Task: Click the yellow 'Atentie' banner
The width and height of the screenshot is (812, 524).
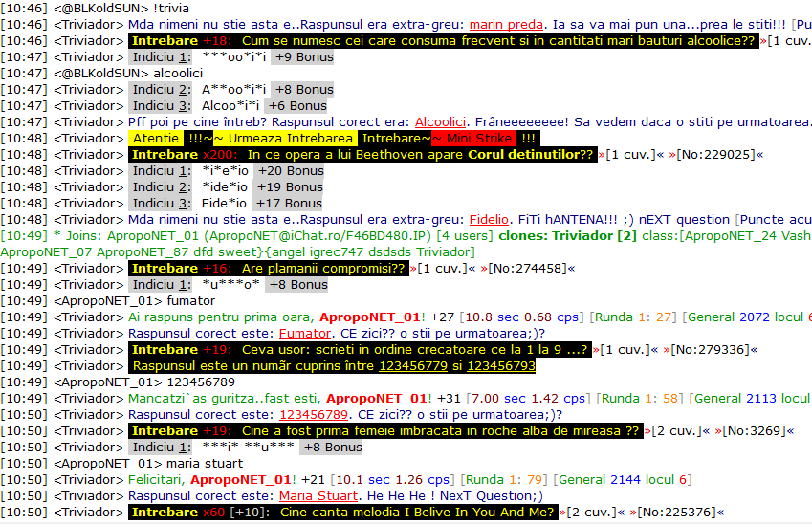Action: [156, 139]
